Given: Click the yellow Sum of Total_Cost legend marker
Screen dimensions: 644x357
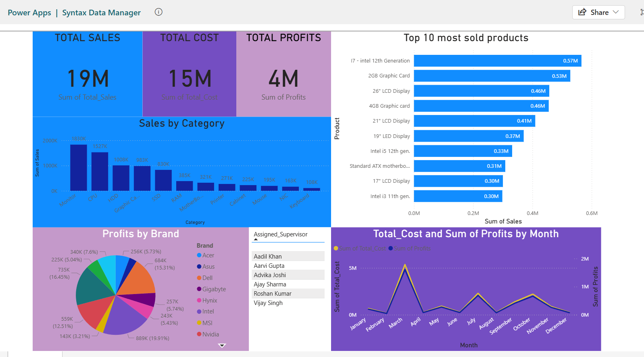Looking at the screenshot, I should [x=336, y=248].
